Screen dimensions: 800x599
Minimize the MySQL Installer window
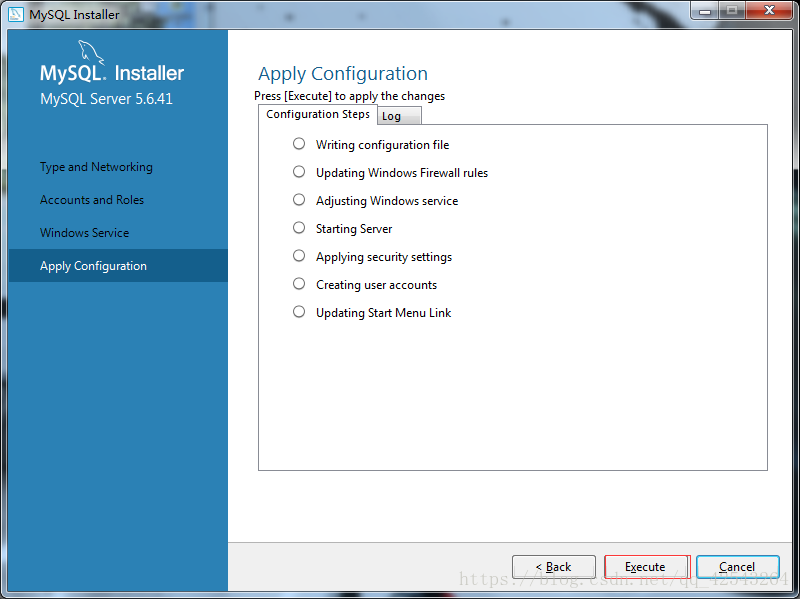point(705,10)
